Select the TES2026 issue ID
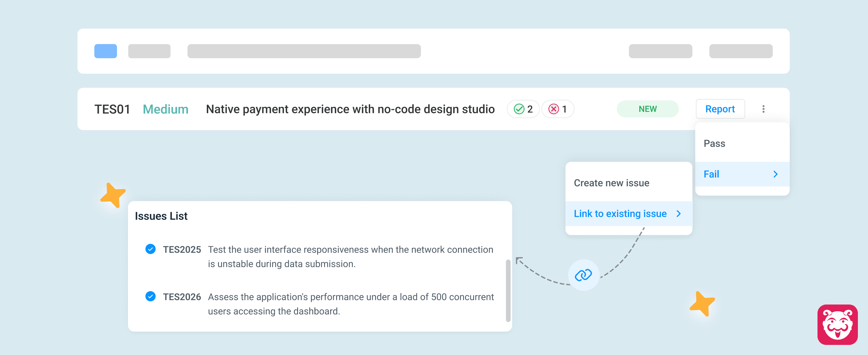 click(182, 297)
